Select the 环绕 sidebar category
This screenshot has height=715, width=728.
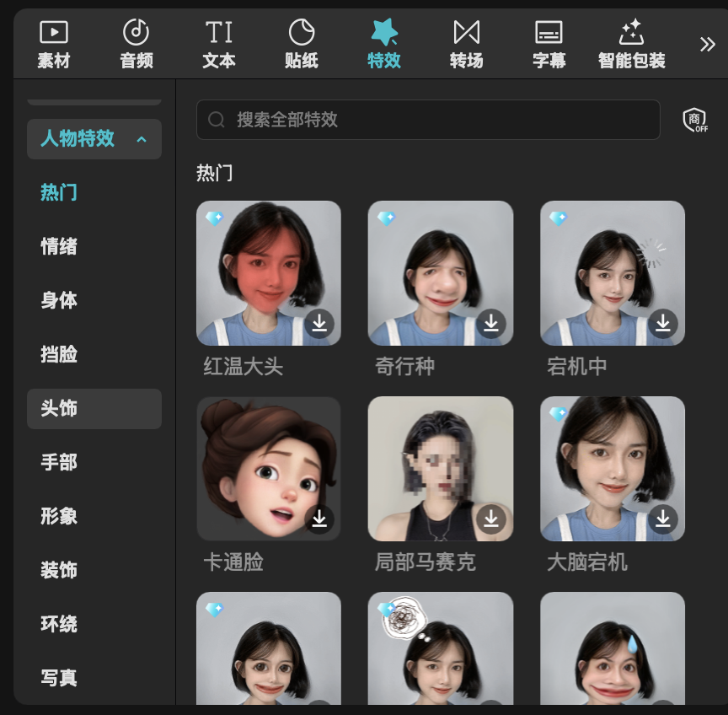[58, 624]
